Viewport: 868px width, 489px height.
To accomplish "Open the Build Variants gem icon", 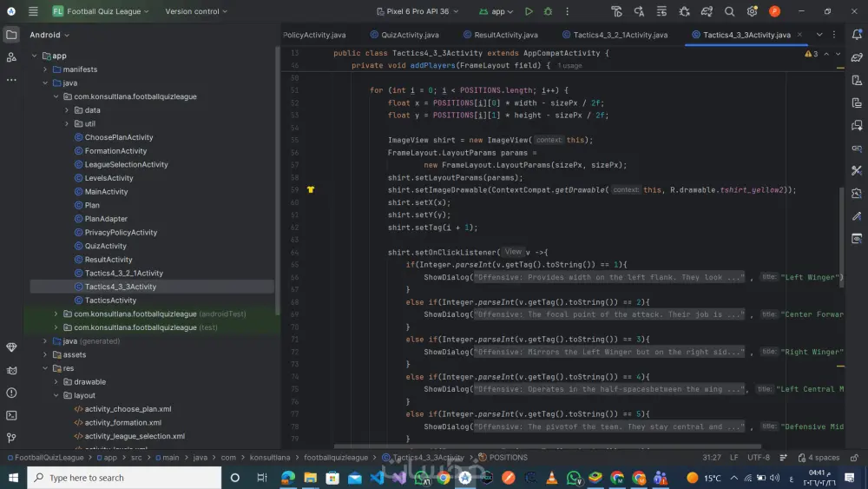I will pos(11,347).
